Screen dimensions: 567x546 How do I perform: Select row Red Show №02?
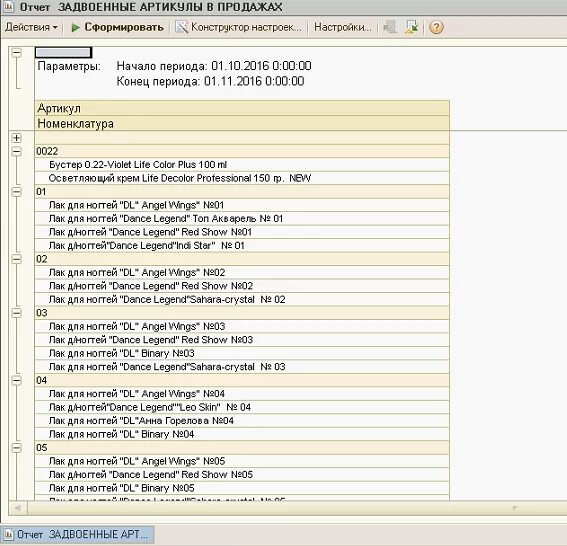pos(242,286)
